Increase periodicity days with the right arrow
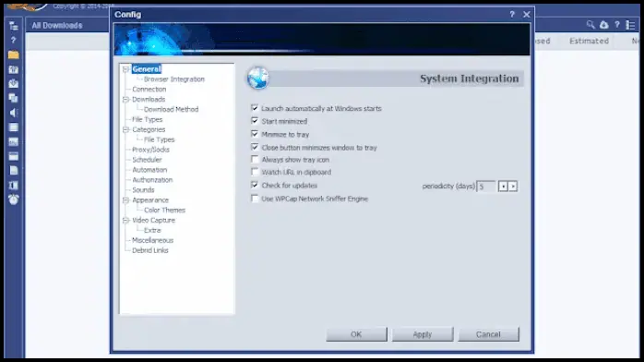 pyautogui.click(x=513, y=187)
